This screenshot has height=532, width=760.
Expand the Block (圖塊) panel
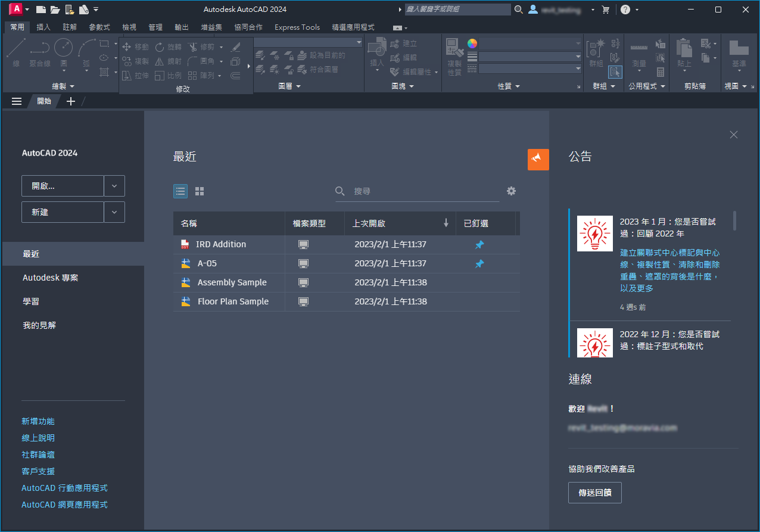coord(403,86)
